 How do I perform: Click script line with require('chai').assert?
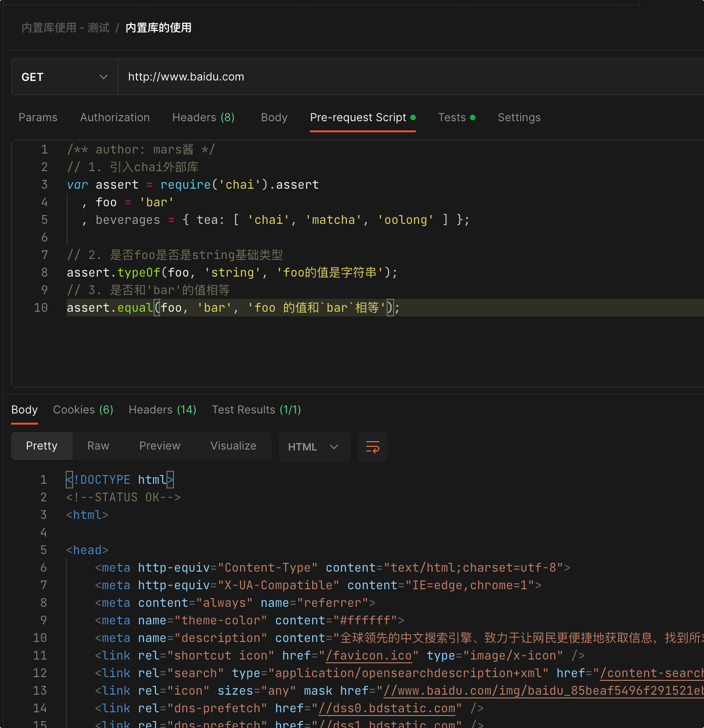[193, 185]
